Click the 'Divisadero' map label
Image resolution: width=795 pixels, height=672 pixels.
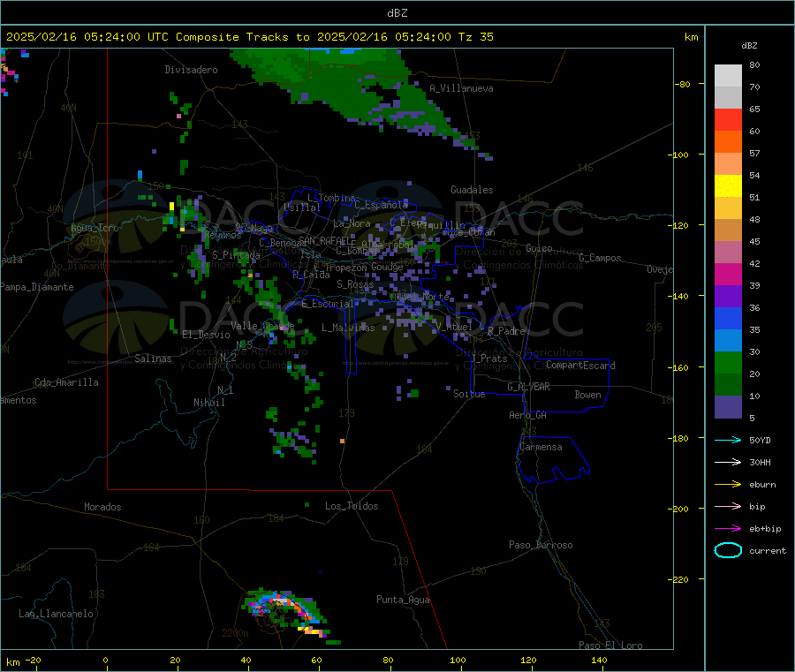pyautogui.click(x=191, y=70)
